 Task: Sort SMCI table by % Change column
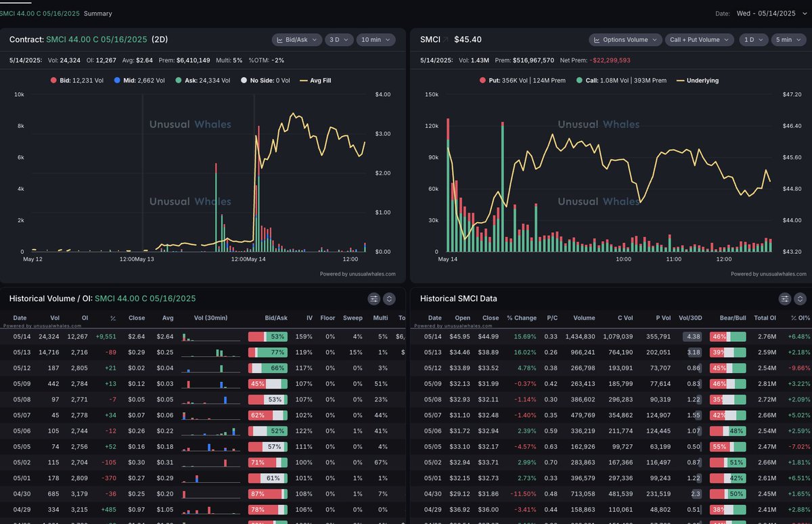[x=522, y=318]
